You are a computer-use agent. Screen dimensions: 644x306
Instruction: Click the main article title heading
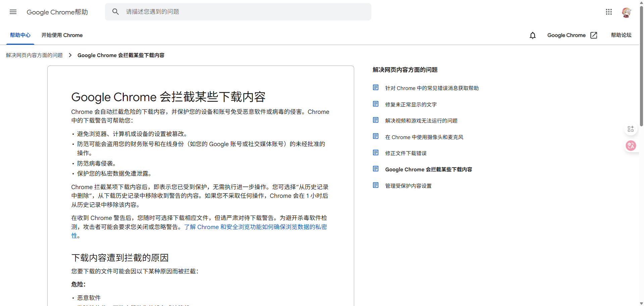(168, 97)
